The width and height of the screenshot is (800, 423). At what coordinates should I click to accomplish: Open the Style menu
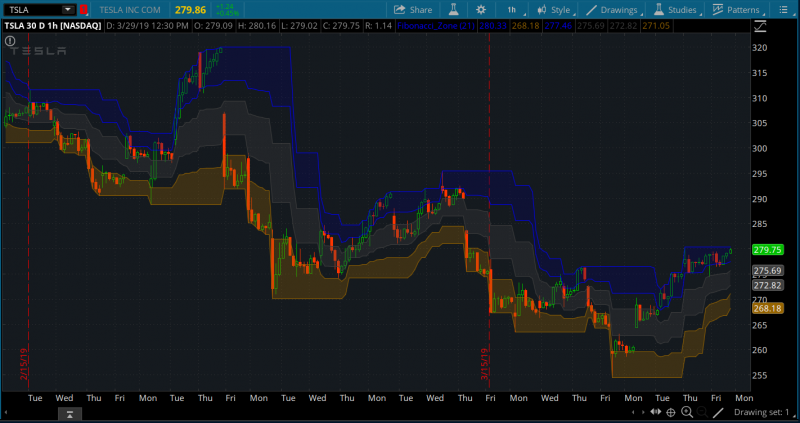[x=555, y=10]
